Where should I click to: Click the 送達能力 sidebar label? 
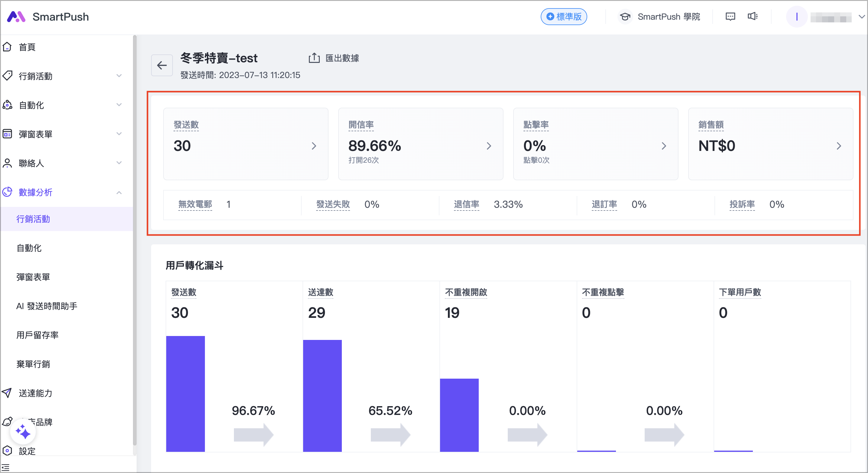tap(35, 393)
